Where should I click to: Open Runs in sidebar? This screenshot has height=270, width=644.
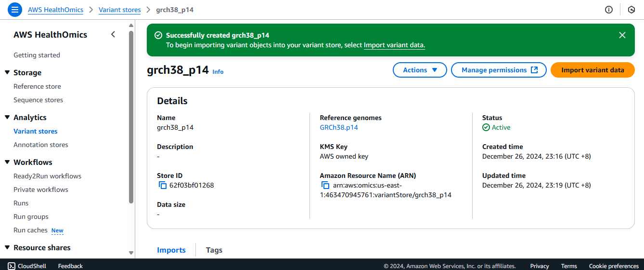pos(21,203)
